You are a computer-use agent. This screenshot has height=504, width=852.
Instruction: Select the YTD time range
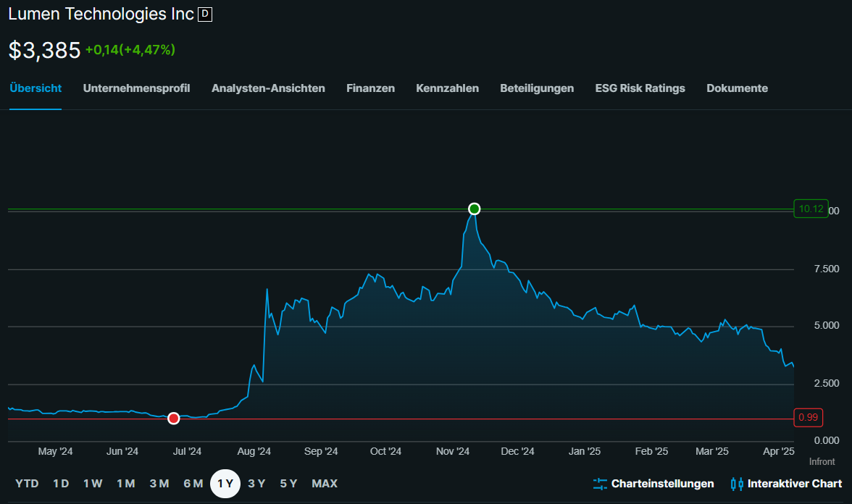[x=28, y=484]
